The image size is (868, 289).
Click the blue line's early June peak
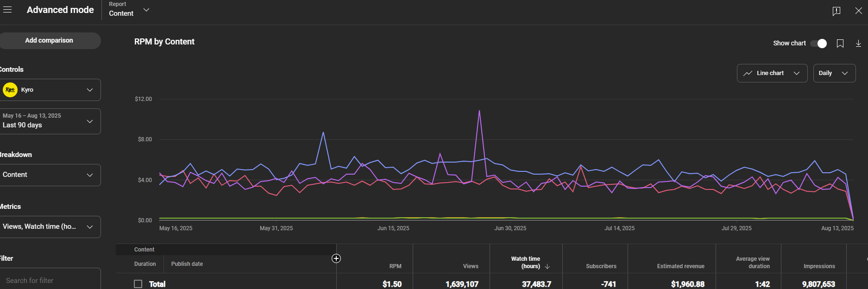click(x=323, y=133)
